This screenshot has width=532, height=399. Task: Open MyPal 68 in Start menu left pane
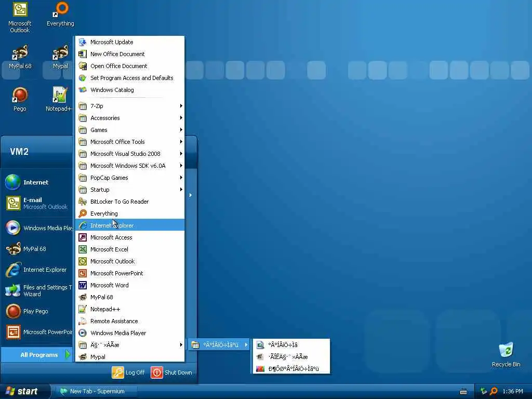[x=37, y=249]
